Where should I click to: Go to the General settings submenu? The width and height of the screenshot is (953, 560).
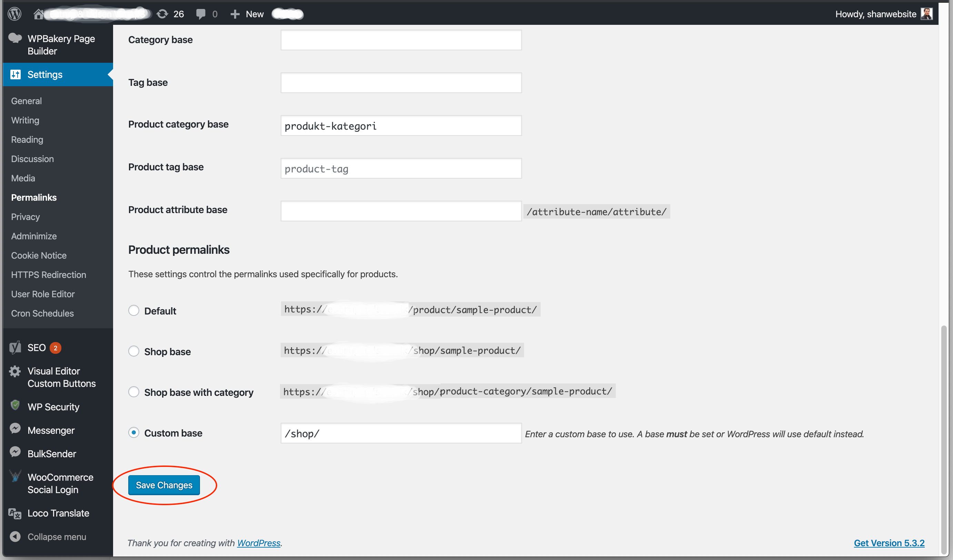pyautogui.click(x=27, y=101)
